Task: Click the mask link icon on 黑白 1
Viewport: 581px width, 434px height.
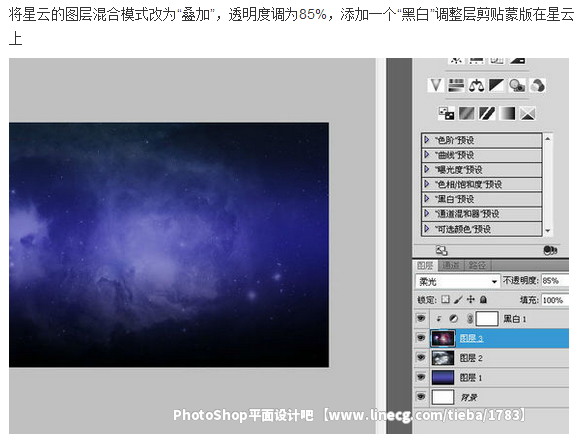Action: [x=469, y=319]
